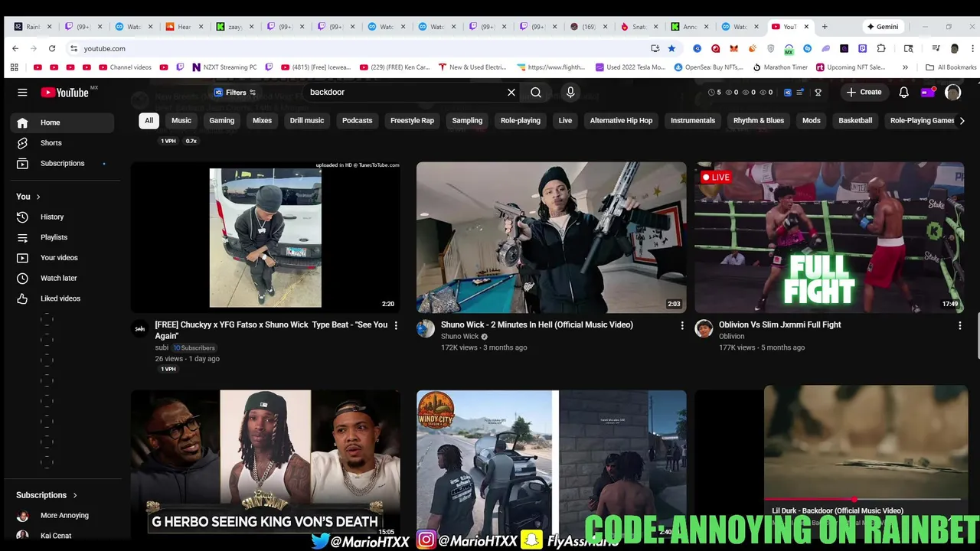Bookmark this page with the star
This screenshot has width=980, height=551.
[671, 48]
